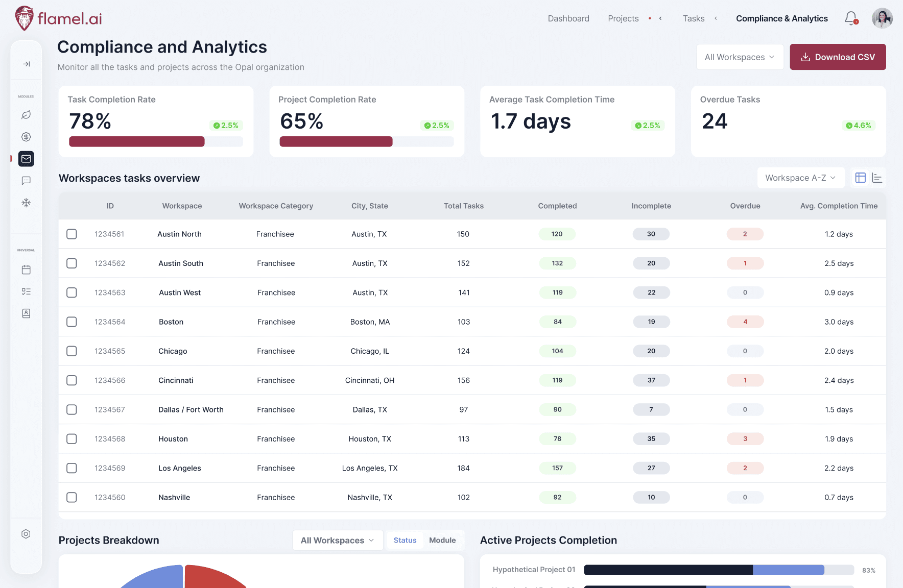Open the calendar icon in sidebar

(x=26, y=269)
